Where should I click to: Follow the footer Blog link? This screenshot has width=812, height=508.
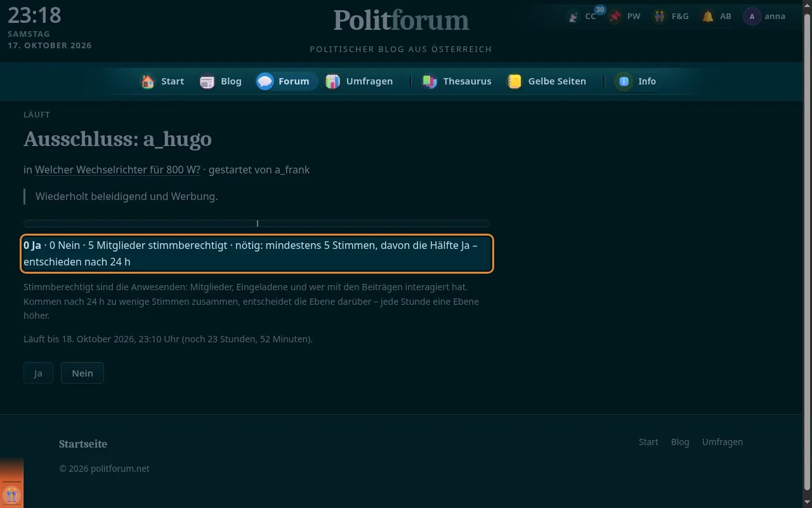[x=680, y=442]
